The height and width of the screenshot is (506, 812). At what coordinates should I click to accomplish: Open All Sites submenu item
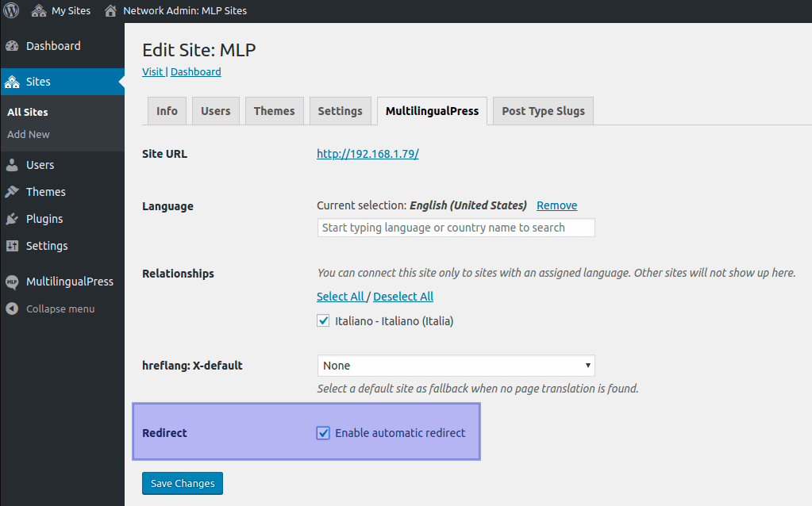click(x=28, y=113)
